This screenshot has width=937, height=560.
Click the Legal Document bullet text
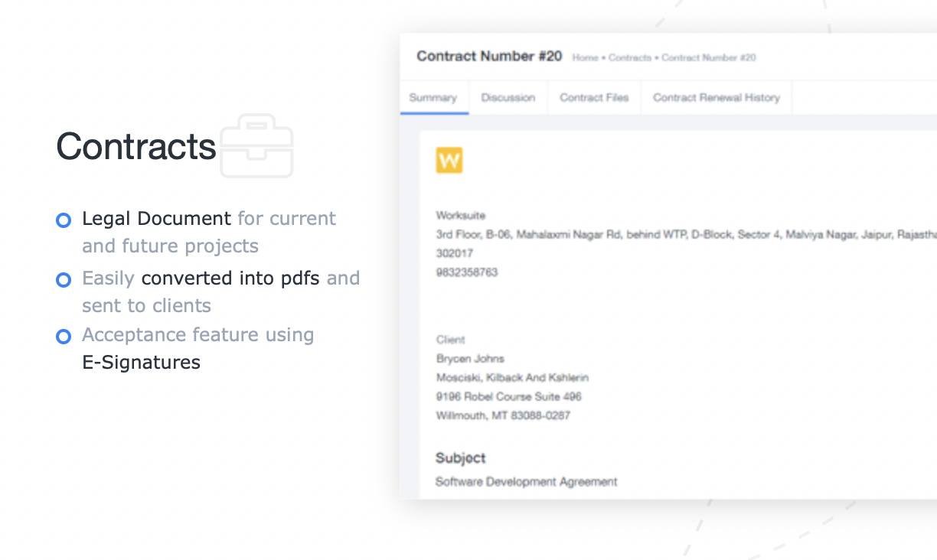pos(156,219)
